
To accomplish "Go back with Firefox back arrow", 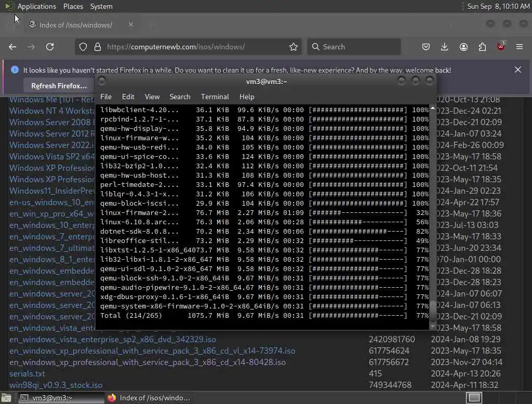I will 12,47.
